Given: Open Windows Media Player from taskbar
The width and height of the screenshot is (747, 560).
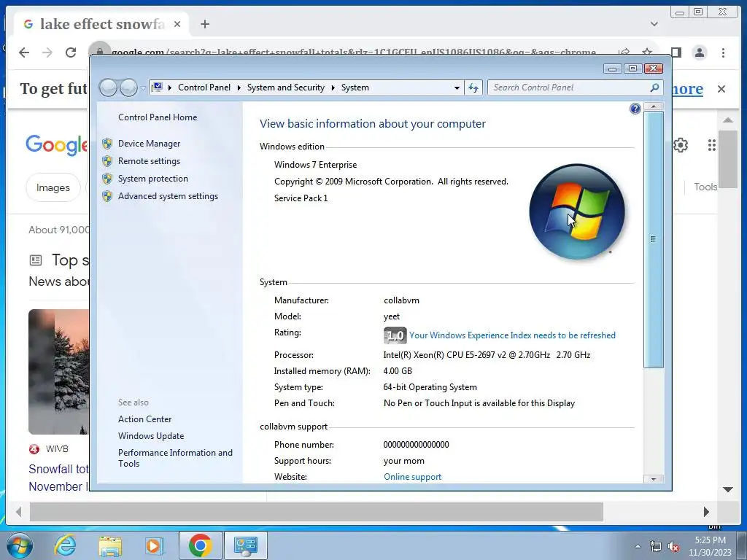Looking at the screenshot, I should click(154, 545).
